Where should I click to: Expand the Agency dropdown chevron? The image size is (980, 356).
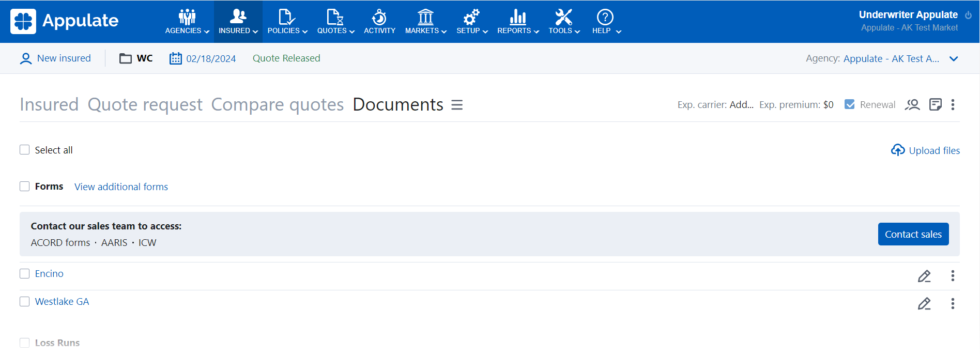pos(954,59)
